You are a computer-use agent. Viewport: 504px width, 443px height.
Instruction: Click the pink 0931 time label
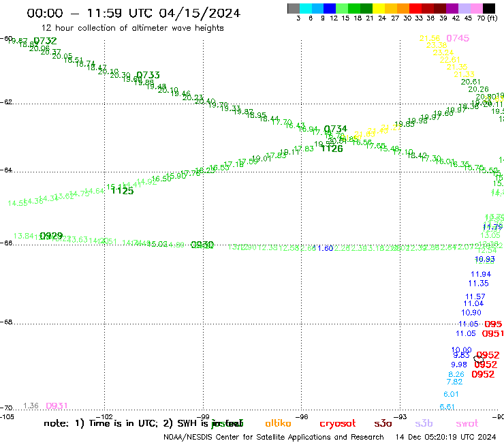click(x=57, y=406)
